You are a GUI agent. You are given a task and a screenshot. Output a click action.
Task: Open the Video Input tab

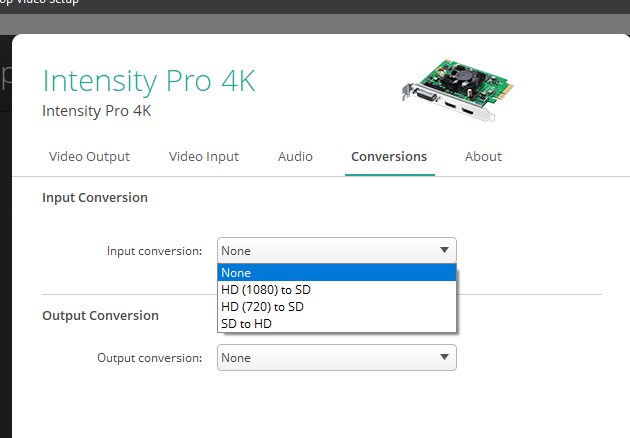204,156
